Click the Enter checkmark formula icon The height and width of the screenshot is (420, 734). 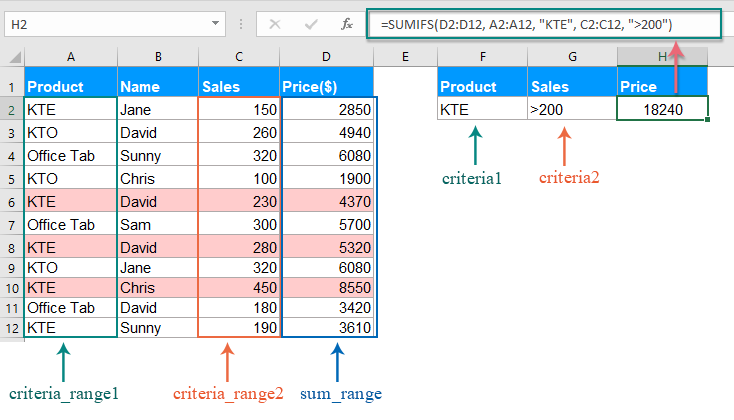pyautogui.click(x=311, y=24)
